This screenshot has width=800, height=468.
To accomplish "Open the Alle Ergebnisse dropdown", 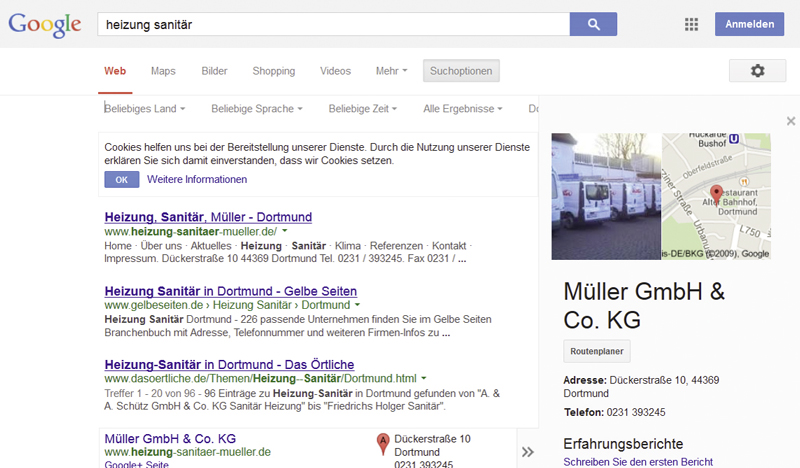I will click(463, 109).
